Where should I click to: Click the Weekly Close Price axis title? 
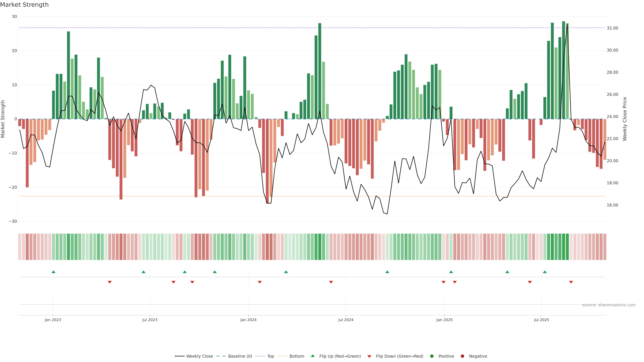[x=625, y=119]
